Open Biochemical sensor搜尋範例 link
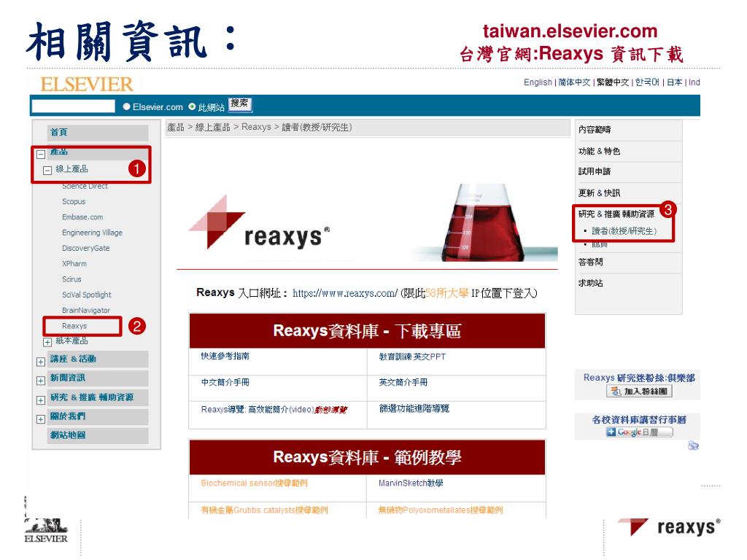The height and width of the screenshot is (560, 747). click(254, 483)
